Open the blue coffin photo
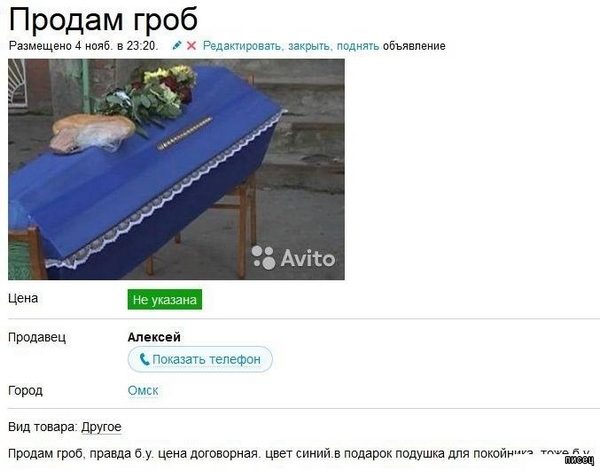Viewport: 600px width, 471px height. [176, 169]
